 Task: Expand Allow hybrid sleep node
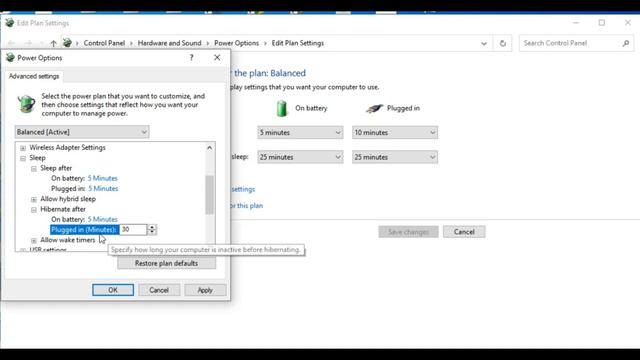(x=34, y=199)
